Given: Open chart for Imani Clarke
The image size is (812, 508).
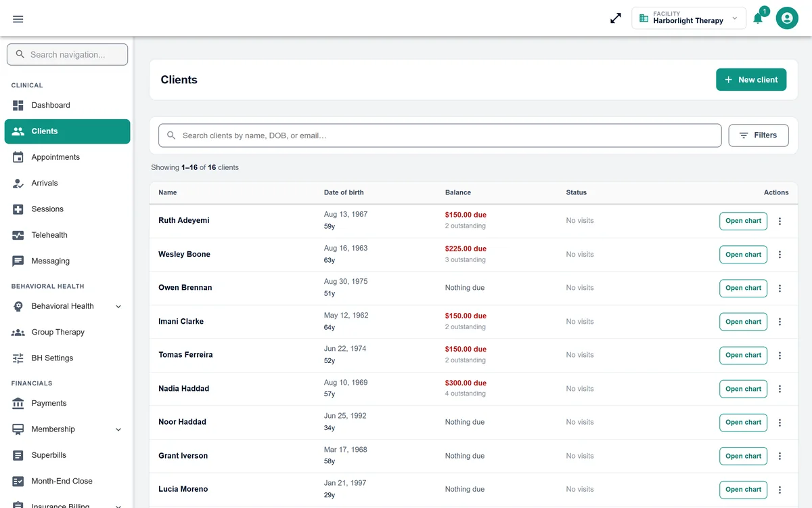Looking at the screenshot, I should (x=743, y=322).
